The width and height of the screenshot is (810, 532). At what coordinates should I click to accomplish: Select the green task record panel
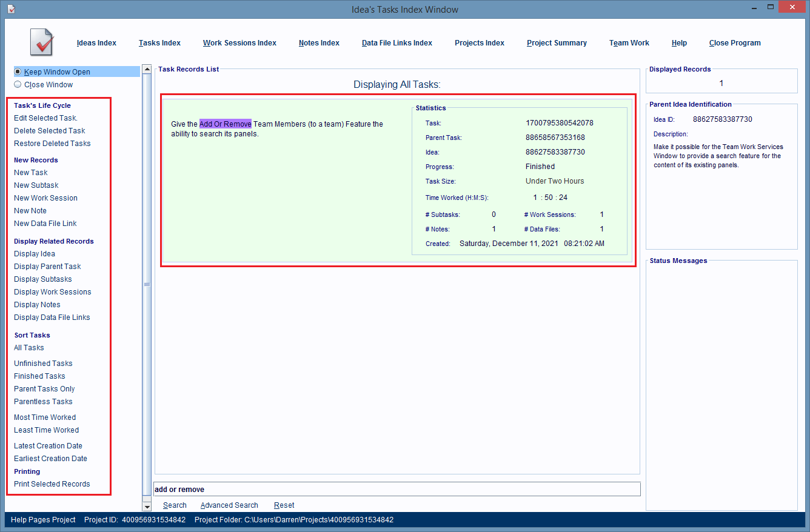click(x=285, y=194)
